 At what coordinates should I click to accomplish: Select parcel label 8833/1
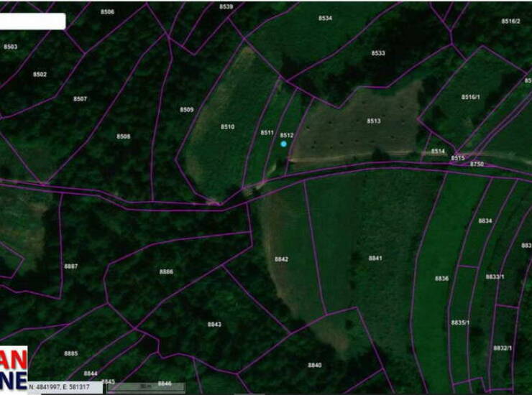[495, 276]
